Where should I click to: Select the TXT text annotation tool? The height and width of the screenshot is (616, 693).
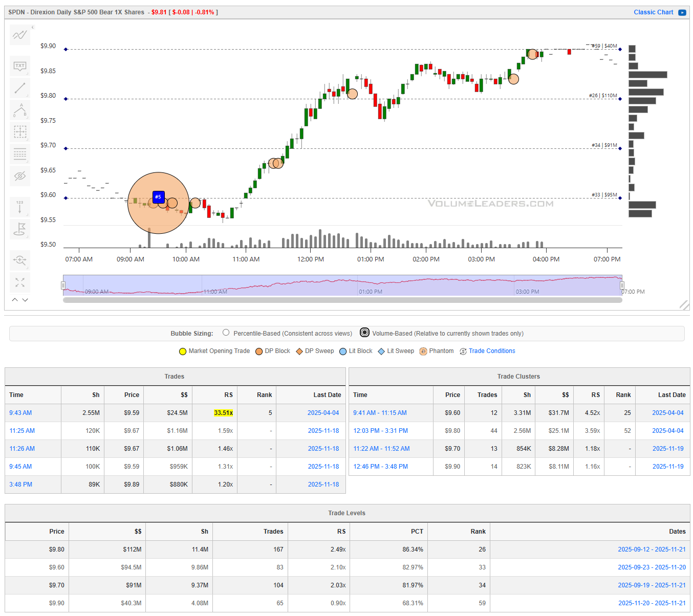tap(20, 66)
